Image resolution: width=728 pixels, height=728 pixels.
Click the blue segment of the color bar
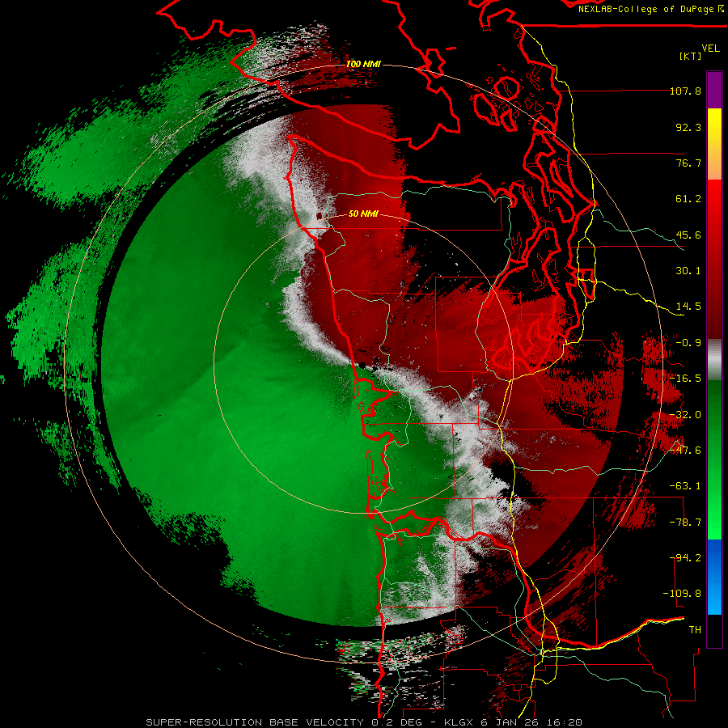[x=714, y=577]
